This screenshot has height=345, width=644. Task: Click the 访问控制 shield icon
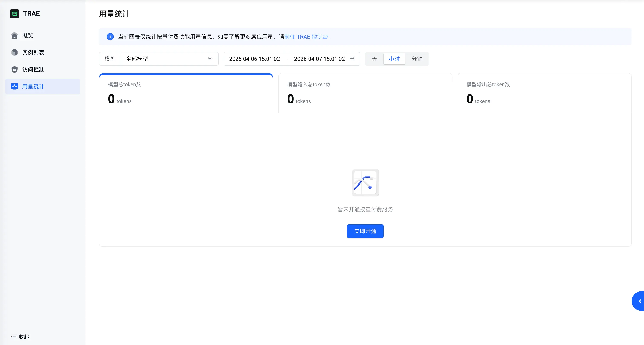coord(15,70)
